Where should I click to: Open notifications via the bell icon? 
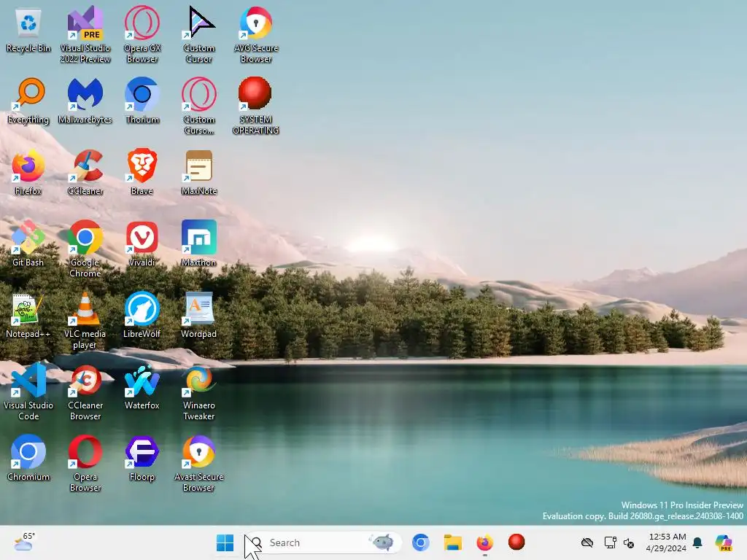click(697, 542)
